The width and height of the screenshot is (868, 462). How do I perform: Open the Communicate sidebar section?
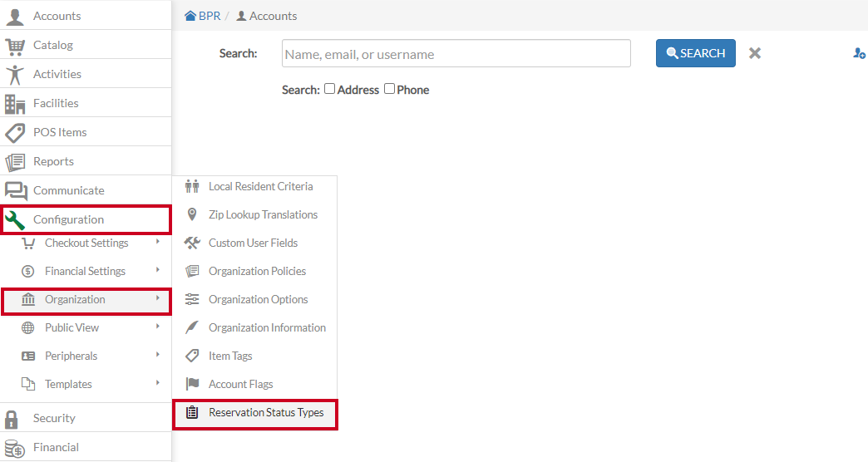pos(86,189)
